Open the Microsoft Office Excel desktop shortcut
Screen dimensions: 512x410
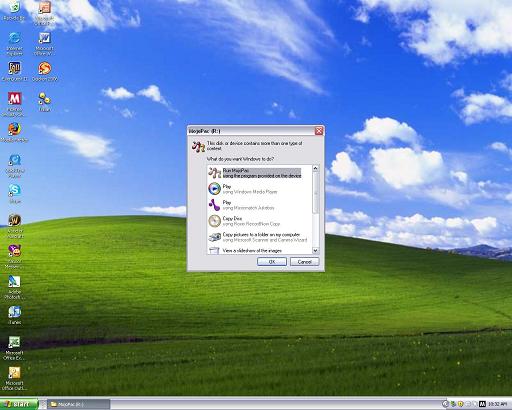(14, 348)
